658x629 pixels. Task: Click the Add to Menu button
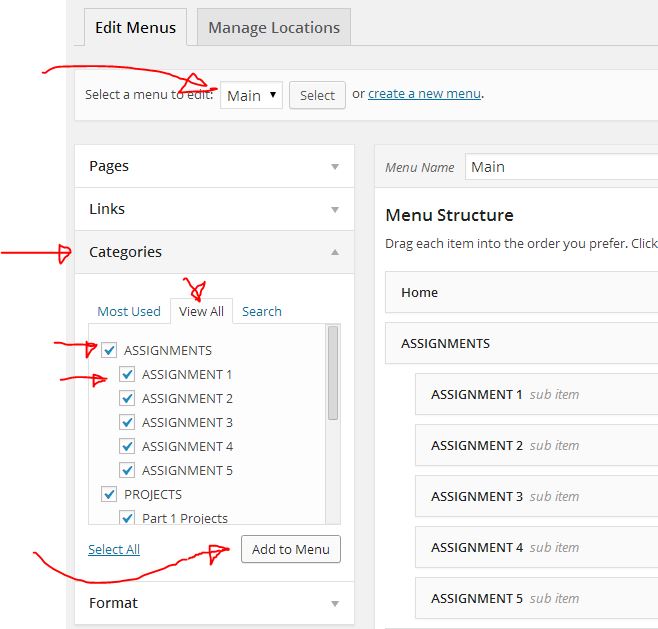[290, 550]
